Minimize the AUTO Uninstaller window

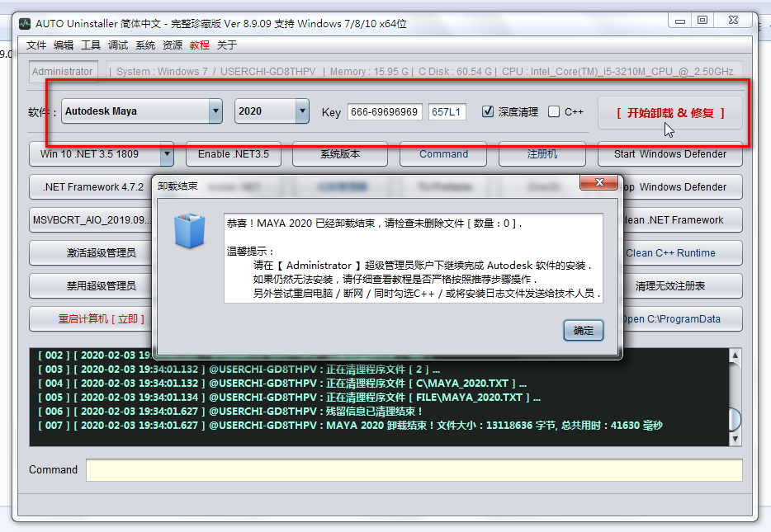click(680, 21)
